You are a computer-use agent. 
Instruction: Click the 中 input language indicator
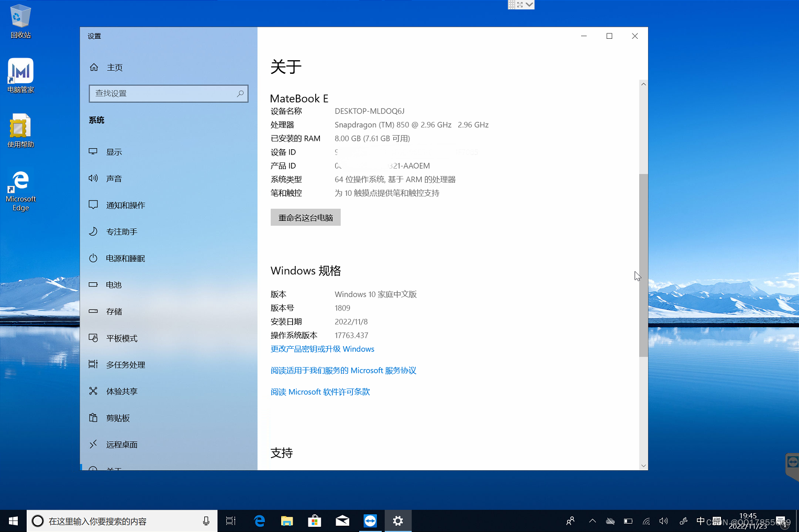click(701, 521)
